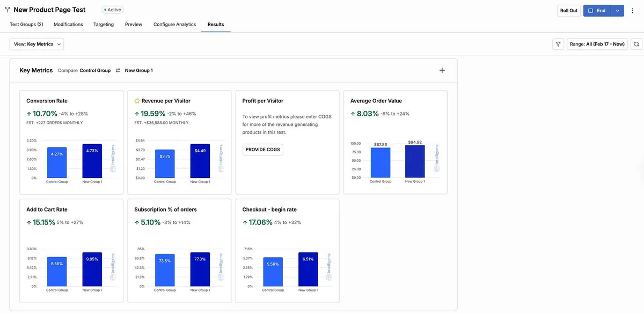Select the Results tab
644x314 pixels.
pyautogui.click(x=216, y=25)
